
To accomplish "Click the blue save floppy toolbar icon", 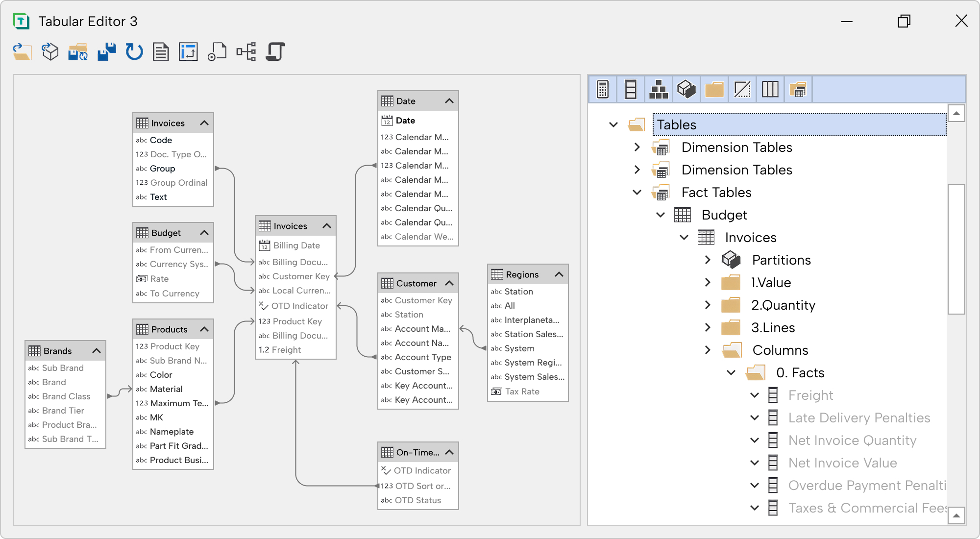I will coord(106,51).
